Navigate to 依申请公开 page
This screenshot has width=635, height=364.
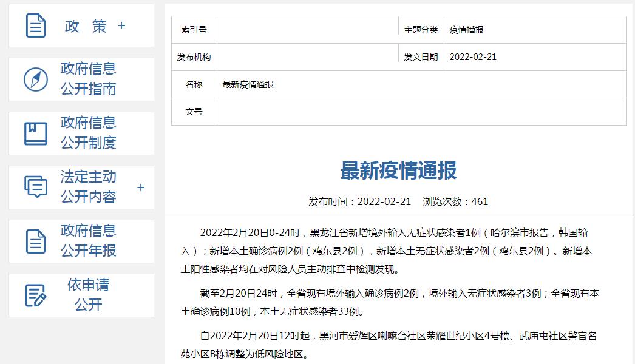point(88,295)
